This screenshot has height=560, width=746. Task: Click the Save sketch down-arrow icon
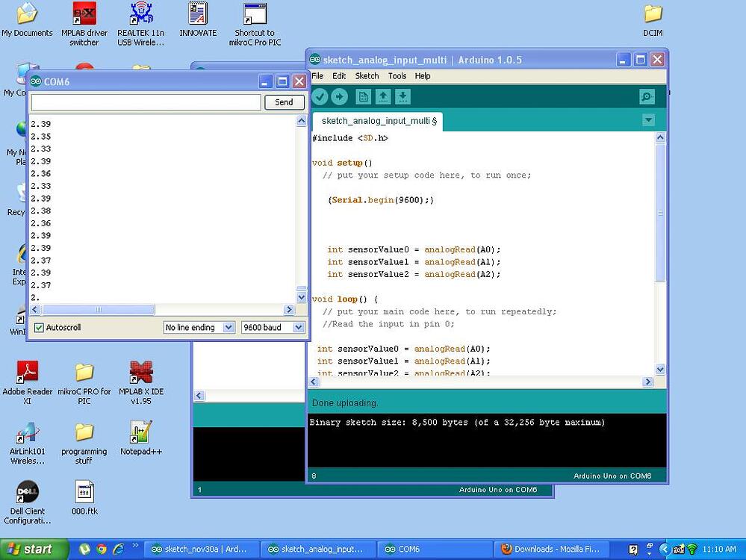click(402, 96)
